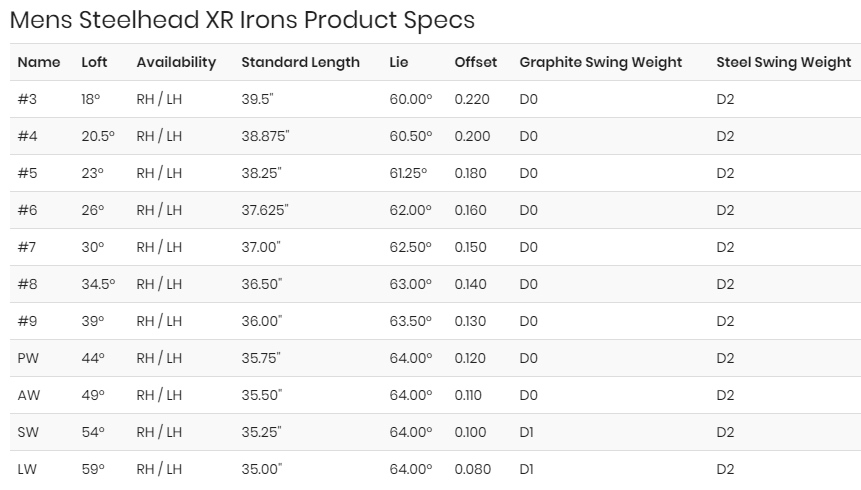Click the Standard Length column header
Viewport: 861px width, 490px height.
click(300, 62)
